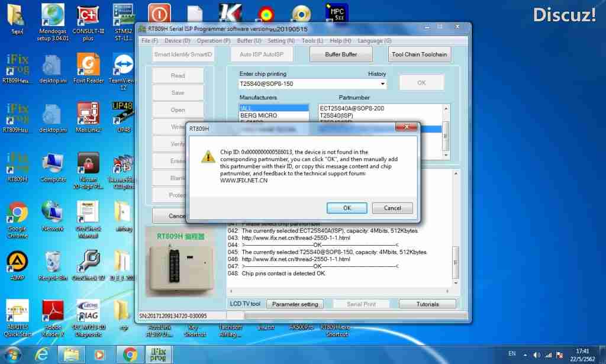Image resolution: width=606 pixels, height=364 pixels.
Task: Open Google Chrome from the taskbar
Action: coord(130,355)
